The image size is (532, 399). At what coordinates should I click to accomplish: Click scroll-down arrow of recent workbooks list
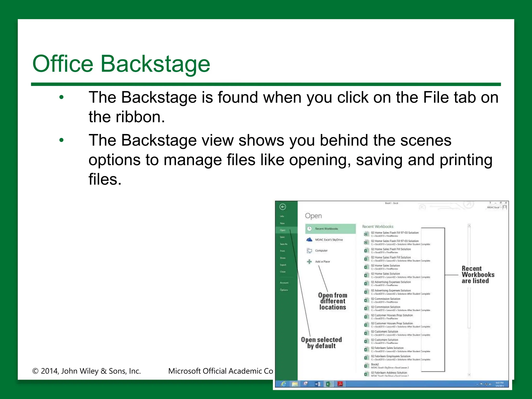click(x=469, y=375)
